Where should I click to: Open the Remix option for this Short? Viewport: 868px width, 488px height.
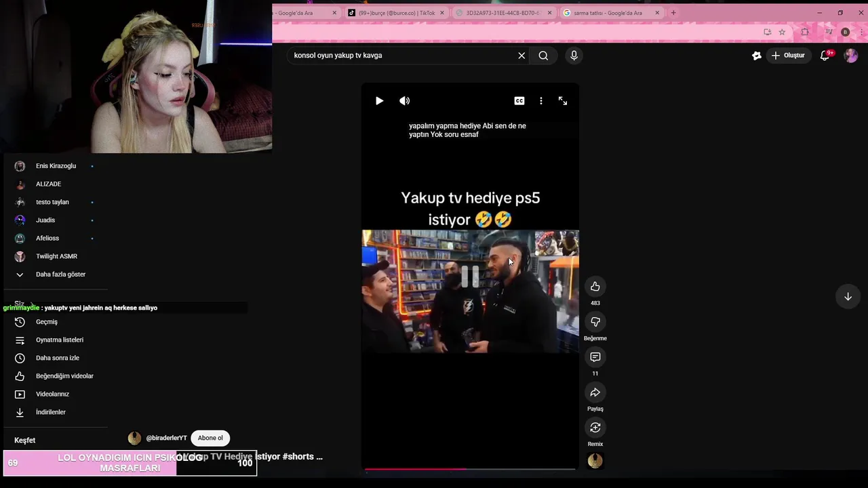click(595, 428)
